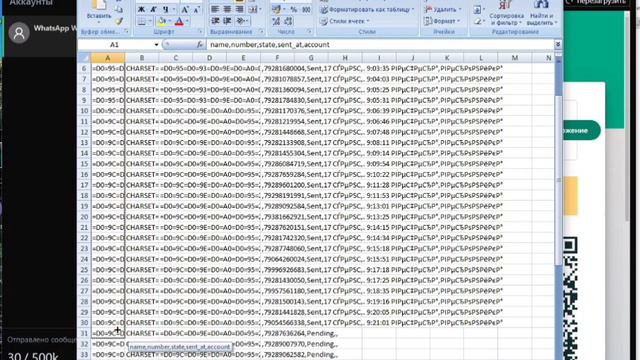Image resolution: width=640 pixels, height=360 pixels.
Task: Open the cell borders button
Action: click(x=141, y=21)
